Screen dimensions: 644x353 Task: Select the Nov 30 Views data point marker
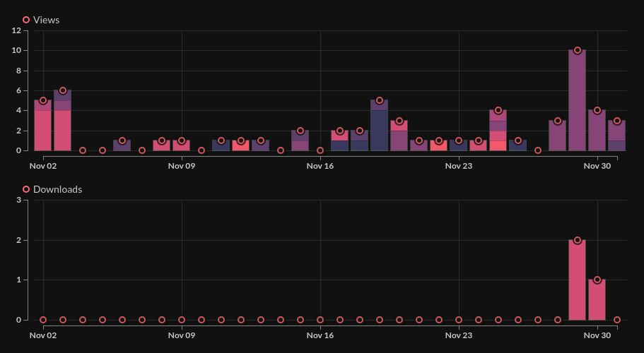pos(597,110)
